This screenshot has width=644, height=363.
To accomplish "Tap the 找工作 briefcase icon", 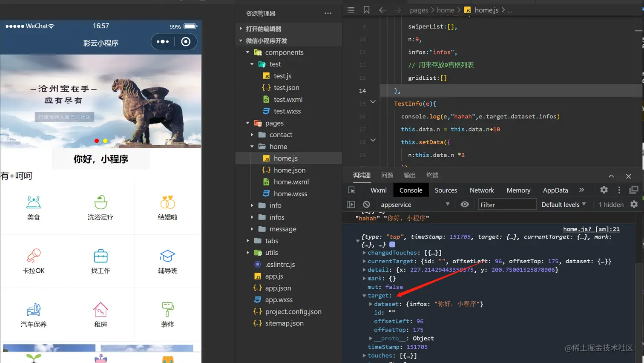I will point(101,256).
